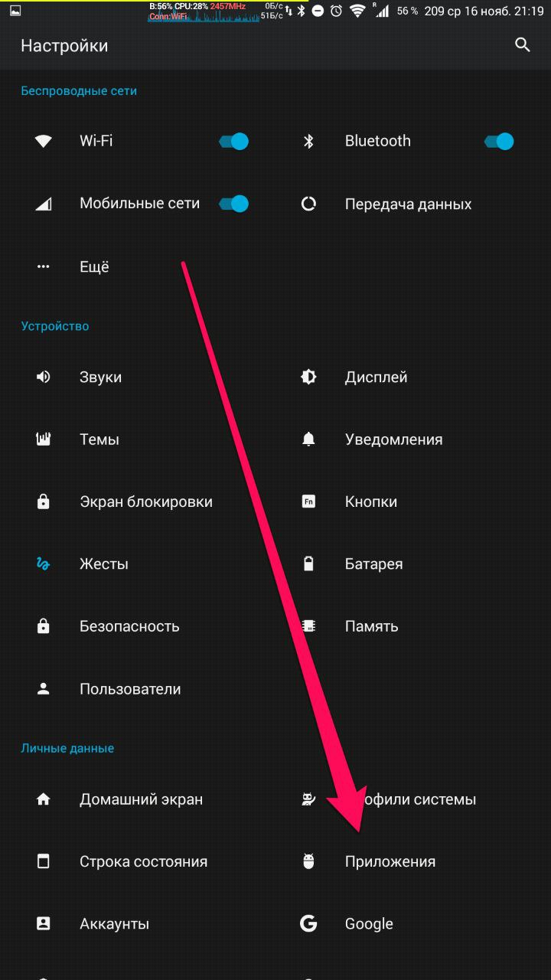Tap the Battery icon

308,564
